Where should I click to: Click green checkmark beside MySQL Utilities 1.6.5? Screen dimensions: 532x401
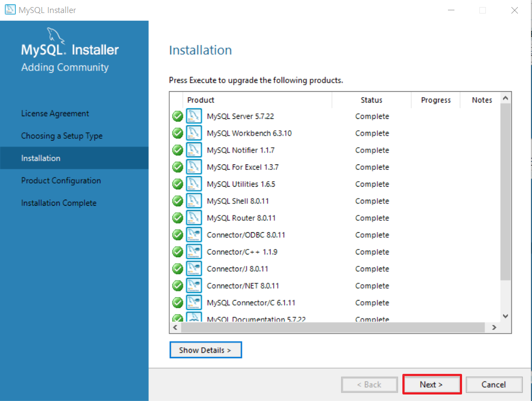tap(177, 184)
